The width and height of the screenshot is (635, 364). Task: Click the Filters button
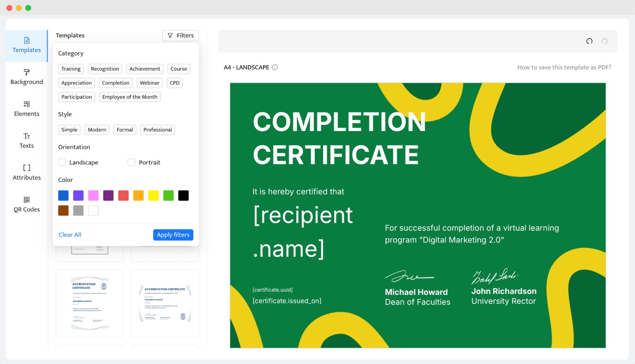click(180, 36)
